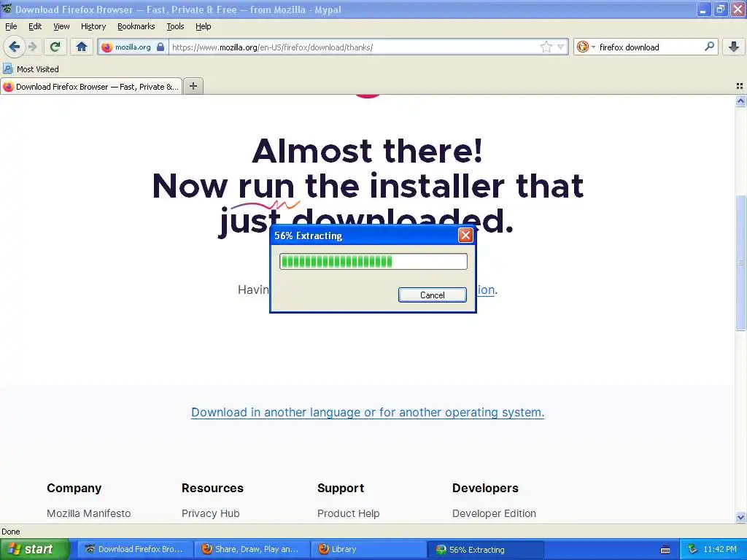The width and height of the screenshot is (747, 560).
Task: Click the Mypal raccoon title bar icon
Action: (7, 9)
